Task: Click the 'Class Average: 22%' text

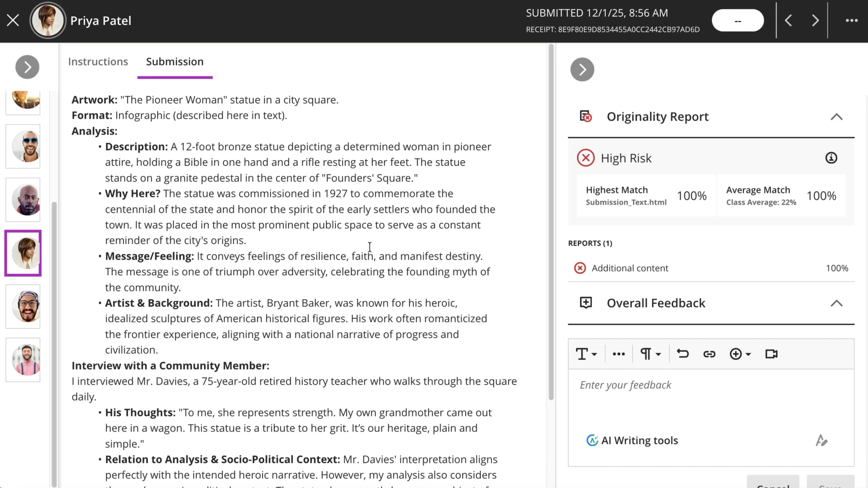Action: point(761,202)
